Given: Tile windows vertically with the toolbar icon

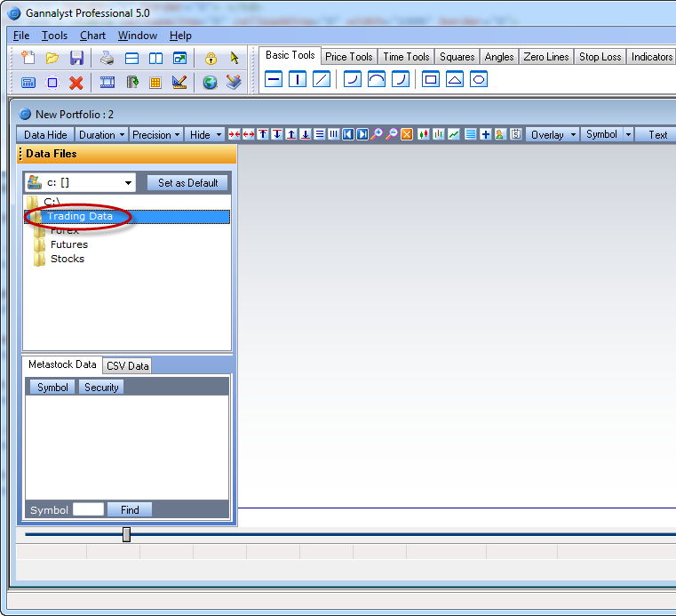Looking at the screenshot, I should point(155,58).
